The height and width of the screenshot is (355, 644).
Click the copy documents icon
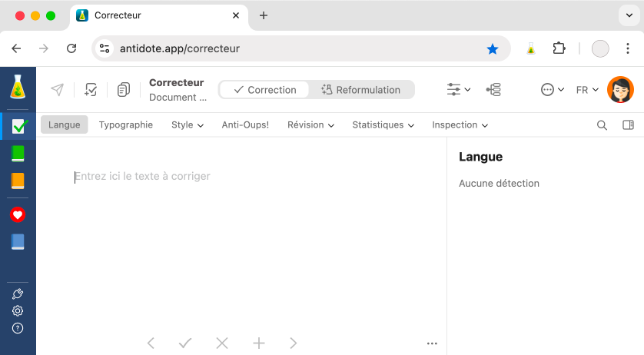point(124,90)
